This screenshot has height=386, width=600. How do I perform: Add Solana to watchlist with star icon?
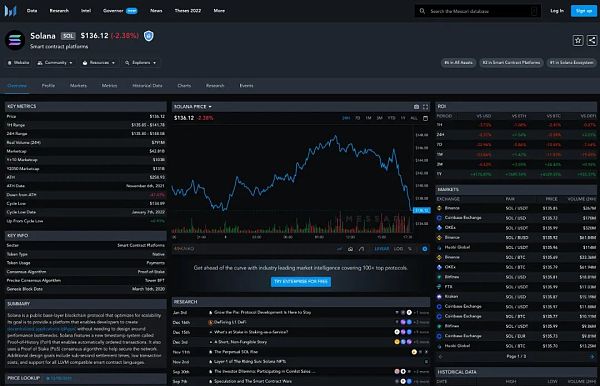(578, 40)
